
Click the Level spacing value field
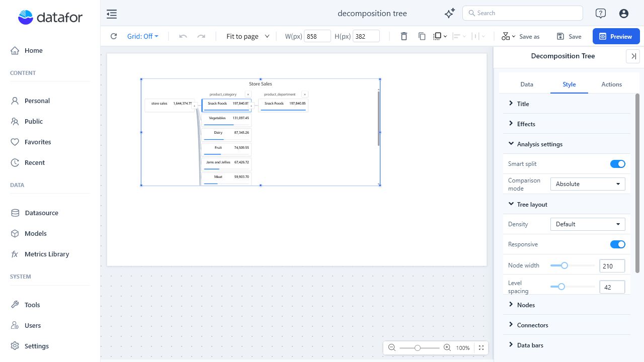(x=612, y=287)
